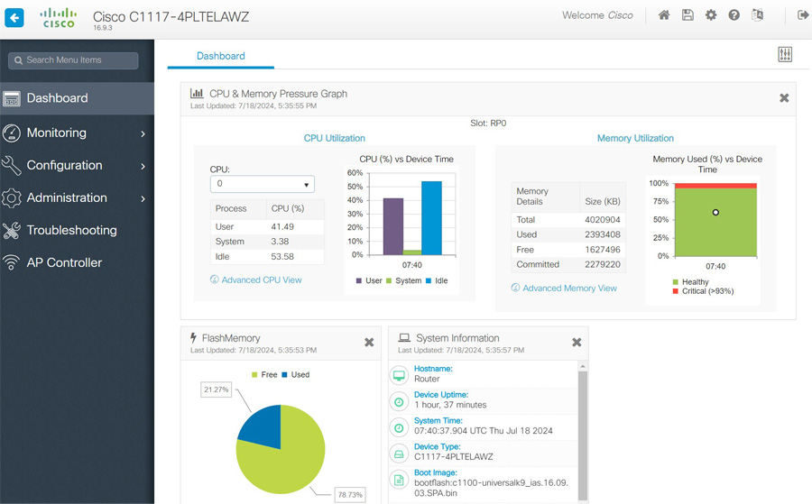Screen dimensions: 812x504
Task: Click the Hostname monitor icon
Action: point(399,375)
